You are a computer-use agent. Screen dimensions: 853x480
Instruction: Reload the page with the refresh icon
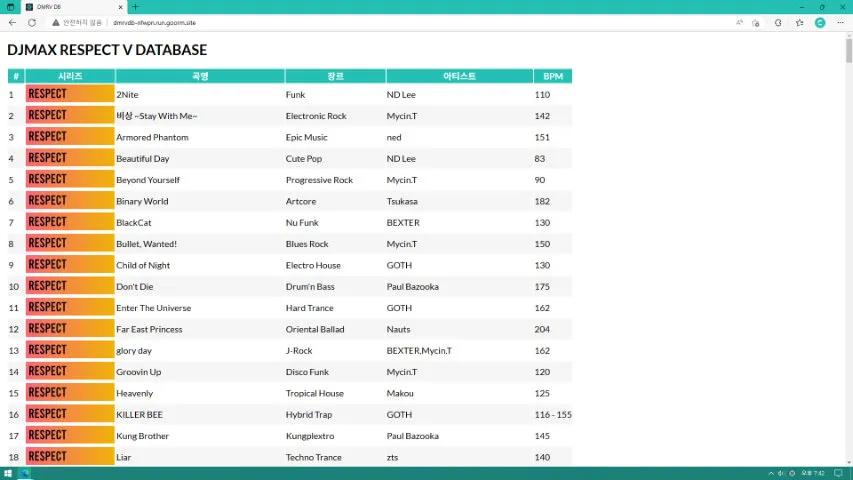point(32,23)
